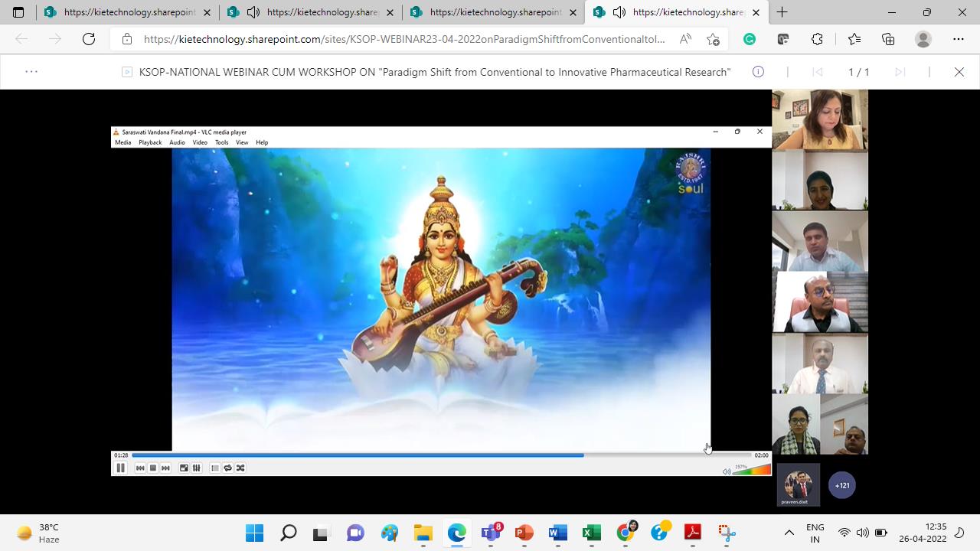This screenshot has width=980, height=551.
Task: Refresh the SharePoint page
Action: 89,39
